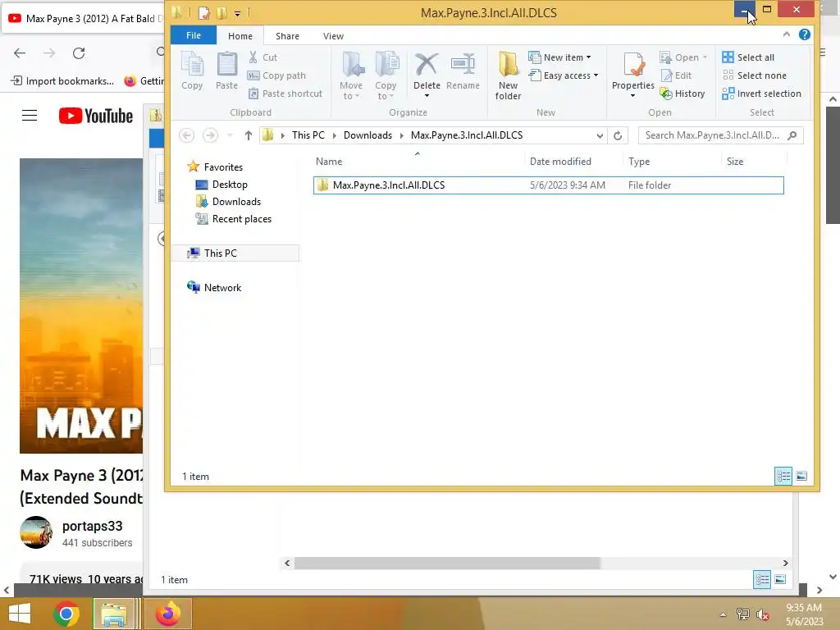Open address bar history dropdown
The image size is (840, 630).
coord(600,135)
